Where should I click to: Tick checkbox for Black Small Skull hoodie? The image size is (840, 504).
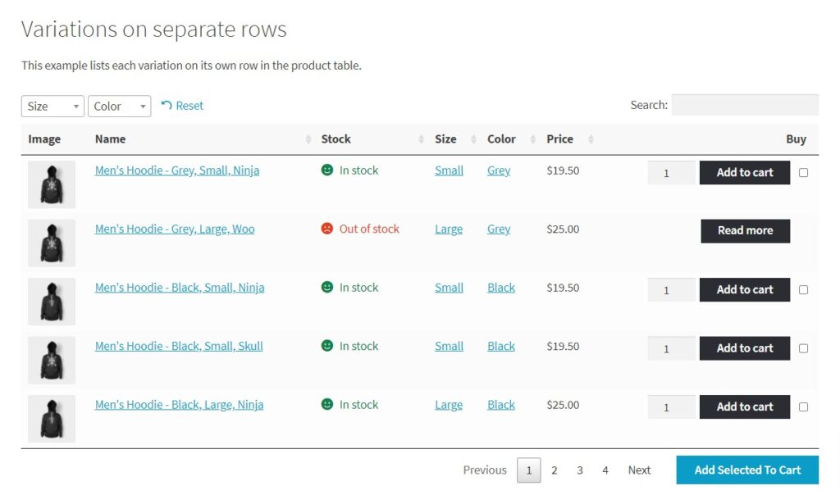coord(803,348)
